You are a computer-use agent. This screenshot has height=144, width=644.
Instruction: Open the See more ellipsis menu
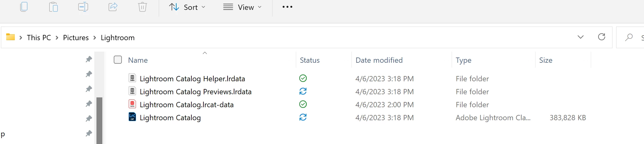287,7
